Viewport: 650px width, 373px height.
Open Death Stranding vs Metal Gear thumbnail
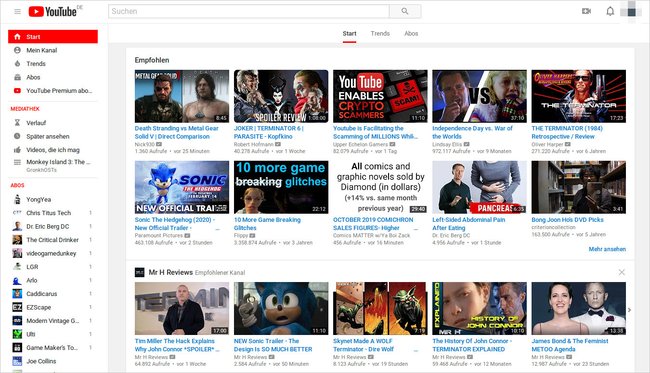coord(182,96)
